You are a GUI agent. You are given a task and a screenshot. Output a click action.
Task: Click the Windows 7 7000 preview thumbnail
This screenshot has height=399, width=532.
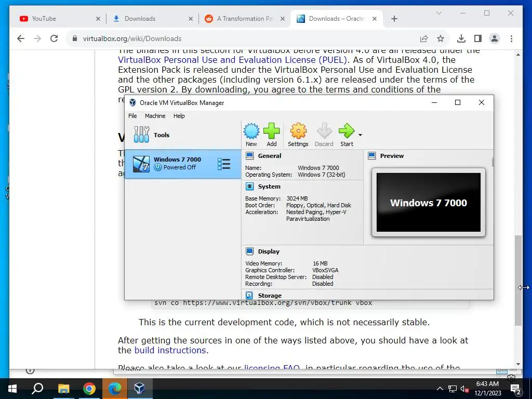click(429, 202)
